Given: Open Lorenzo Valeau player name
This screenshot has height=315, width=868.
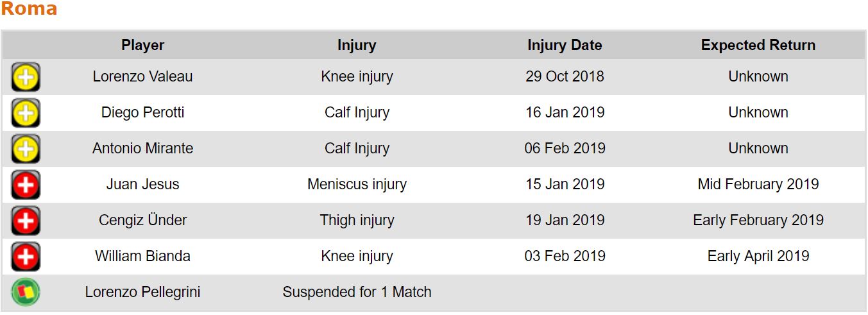Looking at the screenshot, I should (142, 76).
